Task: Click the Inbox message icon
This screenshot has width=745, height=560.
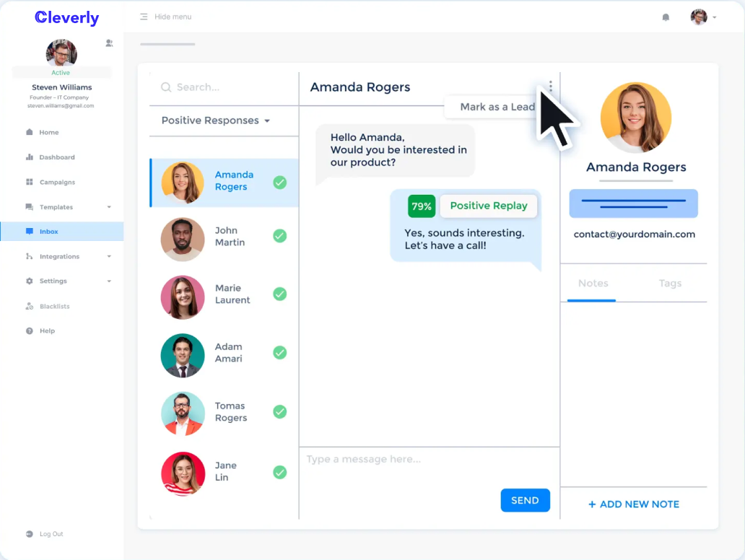Action: (x=30, y=232)
